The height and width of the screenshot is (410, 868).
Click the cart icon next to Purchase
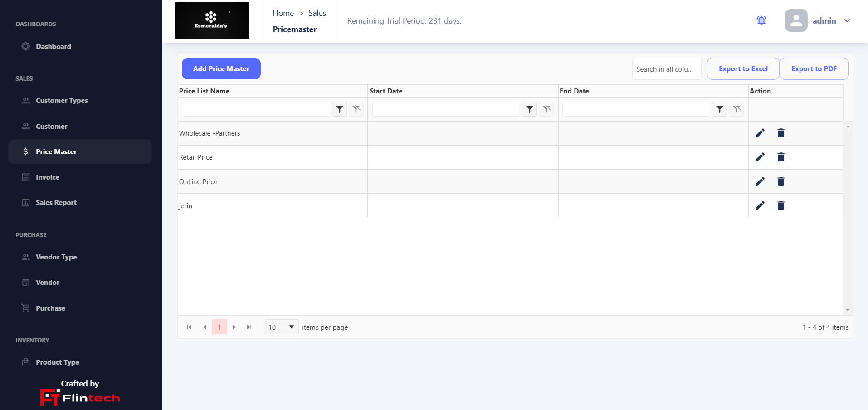(25, 308)
